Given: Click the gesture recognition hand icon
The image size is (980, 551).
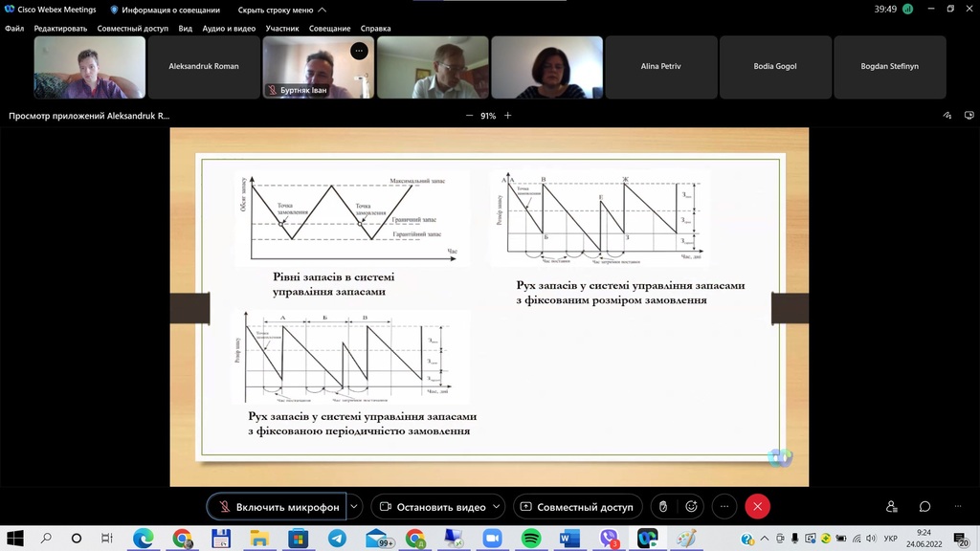Looking at the screenshot, I should pos(662,507).
